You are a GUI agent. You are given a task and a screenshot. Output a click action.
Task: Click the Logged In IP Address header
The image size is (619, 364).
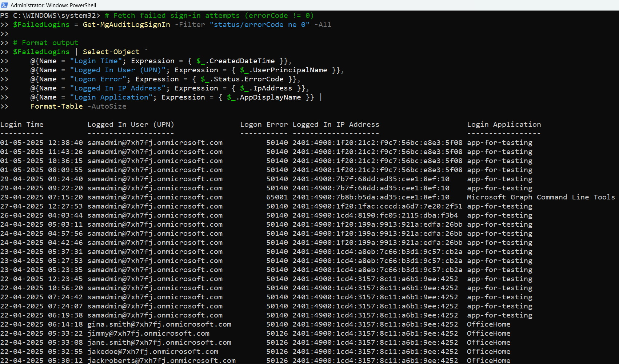(x=336, y=125)
